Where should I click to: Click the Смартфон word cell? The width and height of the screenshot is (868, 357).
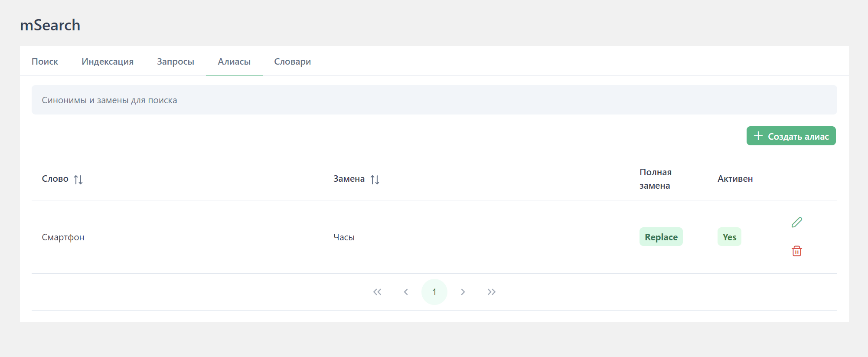click(x=63, y=237)
